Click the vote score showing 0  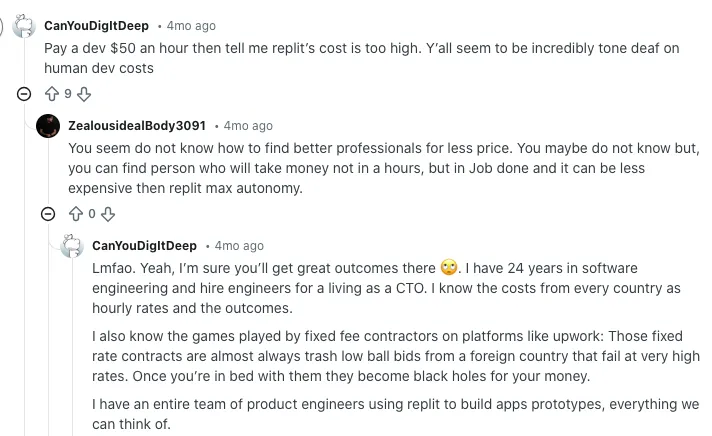(x=92, y=213)
